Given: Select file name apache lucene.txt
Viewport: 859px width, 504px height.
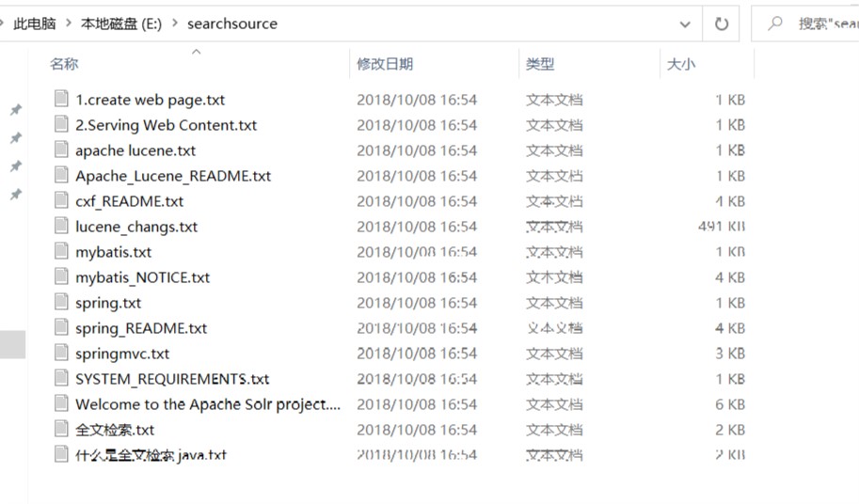Looking at the screenshot, I should pyautogui.click(x=135, y=150).
